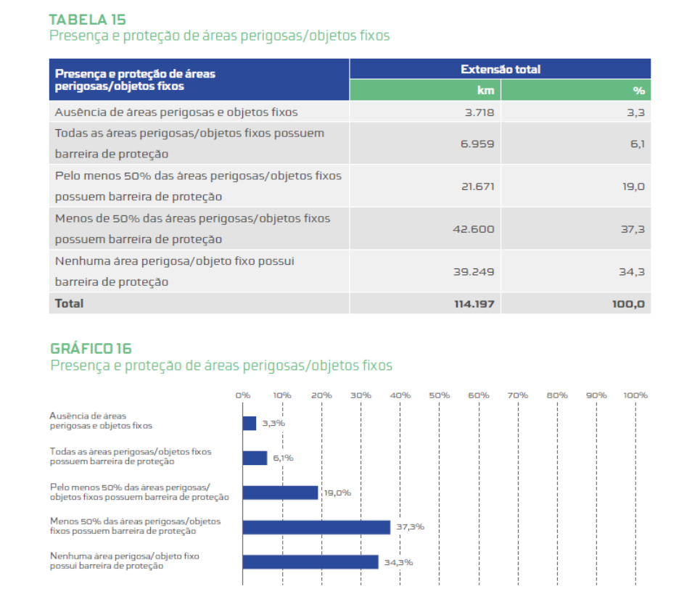This screenshot has height=597, width=700.
Task: Select the 34,3% bar in chart
Action: click(x=310, y=562)
